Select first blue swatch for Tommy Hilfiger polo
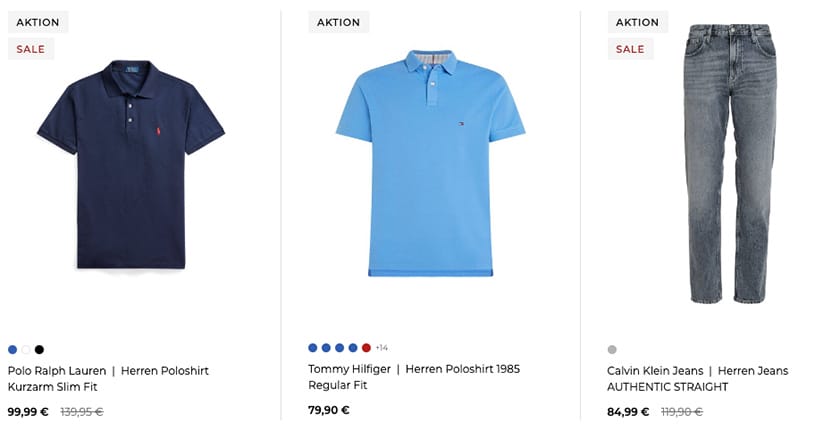 313,347
